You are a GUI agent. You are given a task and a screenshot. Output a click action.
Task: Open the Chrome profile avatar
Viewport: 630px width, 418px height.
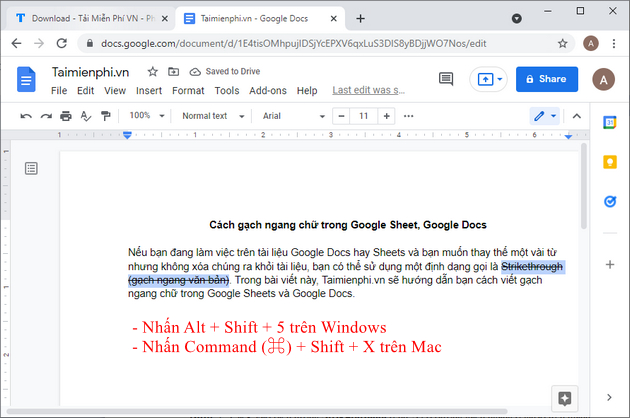(x=591, y=43)
